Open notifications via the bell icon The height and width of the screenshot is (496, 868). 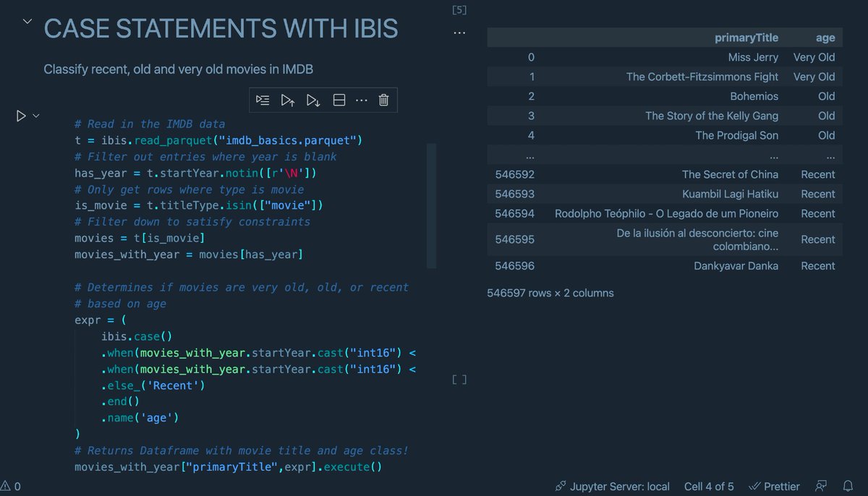coord(848,486)
